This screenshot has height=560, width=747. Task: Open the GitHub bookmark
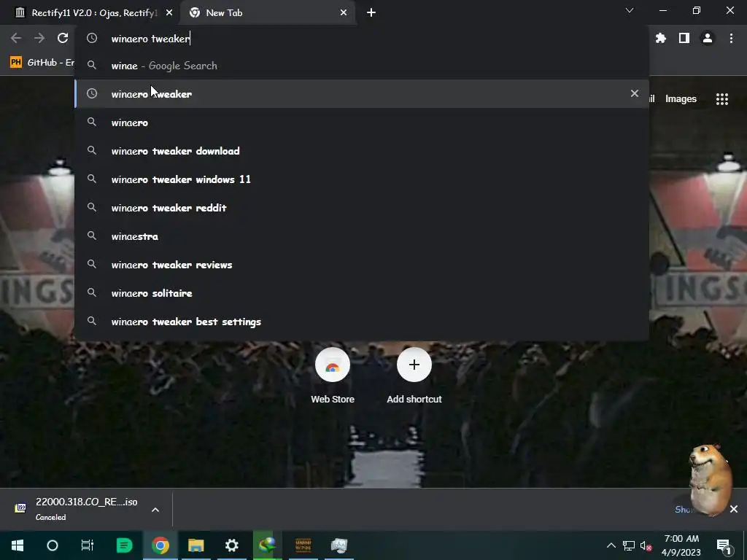[42, 63]
